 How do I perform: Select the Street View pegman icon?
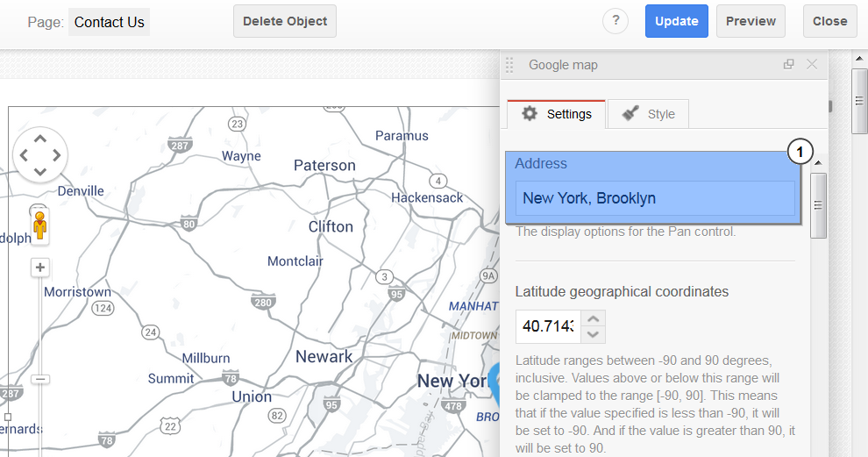(x=39, y=225)
